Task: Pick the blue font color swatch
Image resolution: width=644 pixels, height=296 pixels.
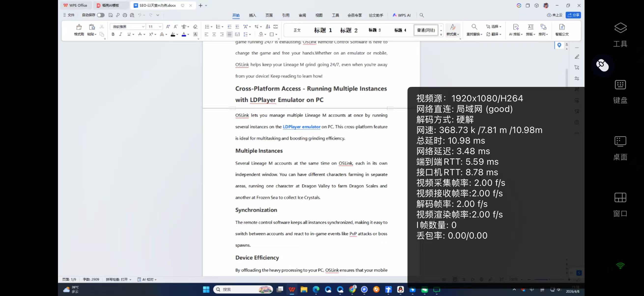Action: click(x=184, y=34)
